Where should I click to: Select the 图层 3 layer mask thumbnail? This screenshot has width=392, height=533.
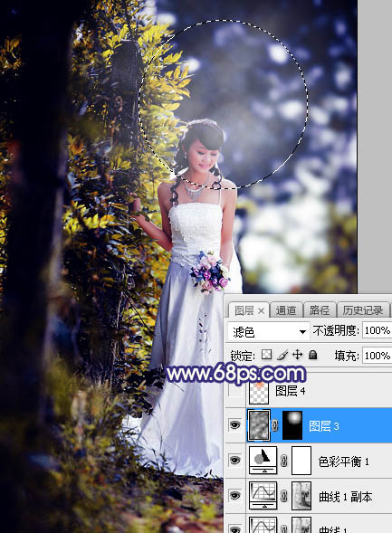(292, 425)
